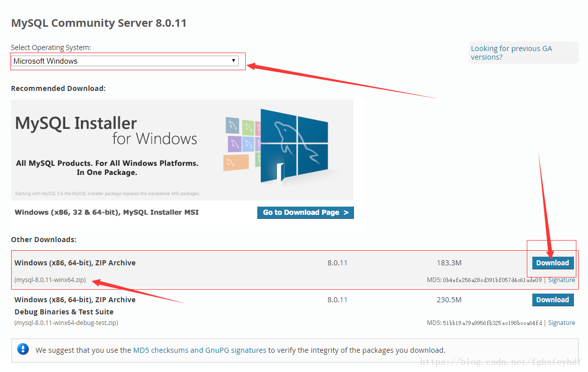588x372 pixels.
Task: Click the Looking for previous GA versions link
Action: 512,53
